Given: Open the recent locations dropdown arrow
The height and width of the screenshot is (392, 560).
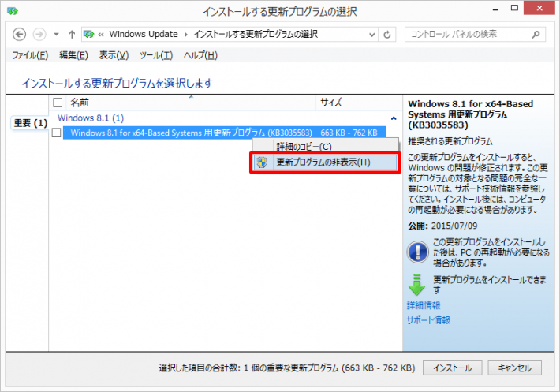Looking at the screenshot, I should click(56, 35).
